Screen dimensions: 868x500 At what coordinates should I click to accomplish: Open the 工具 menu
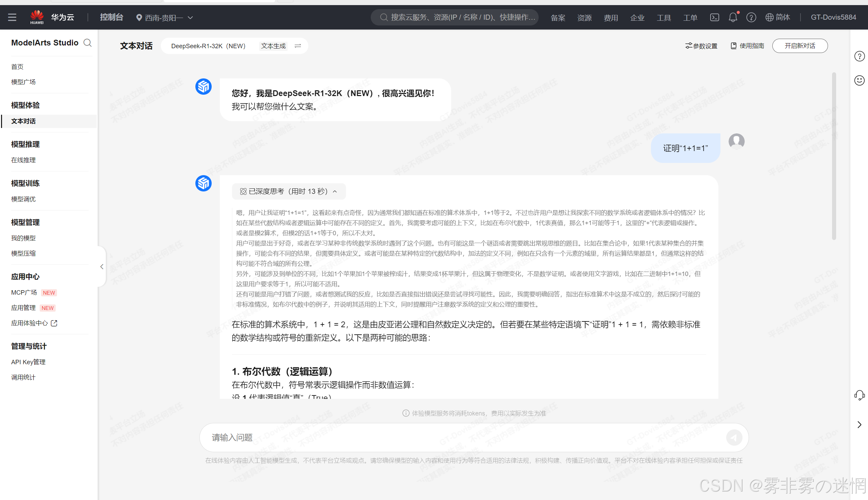(663, 18)
